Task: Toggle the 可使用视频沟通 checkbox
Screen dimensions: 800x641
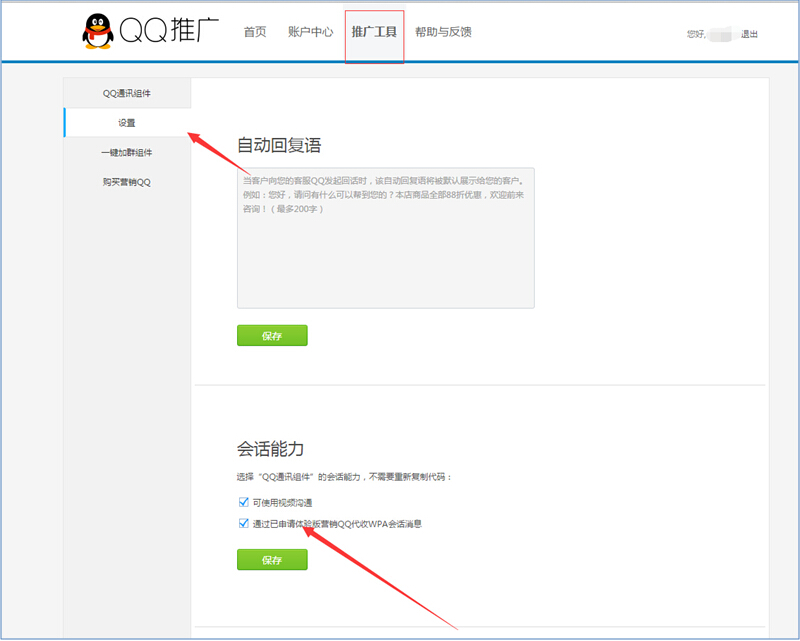Action: click(244, 502)
